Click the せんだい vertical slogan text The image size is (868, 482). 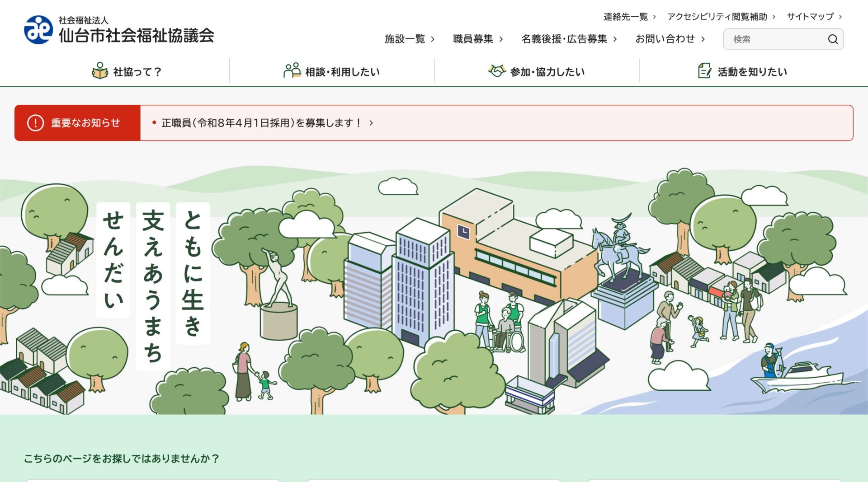[113, 260]
